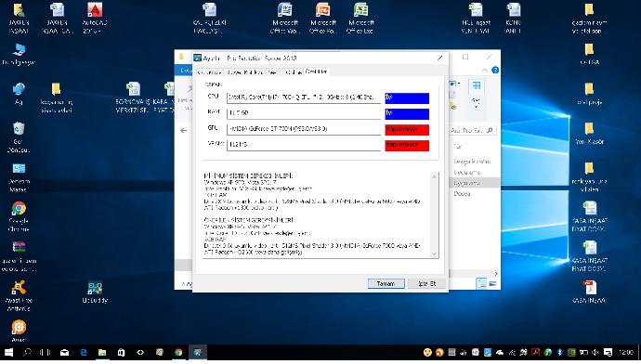
Task: Launch Microsoft Office Word desktop shortcut
Action: (284, 18)
